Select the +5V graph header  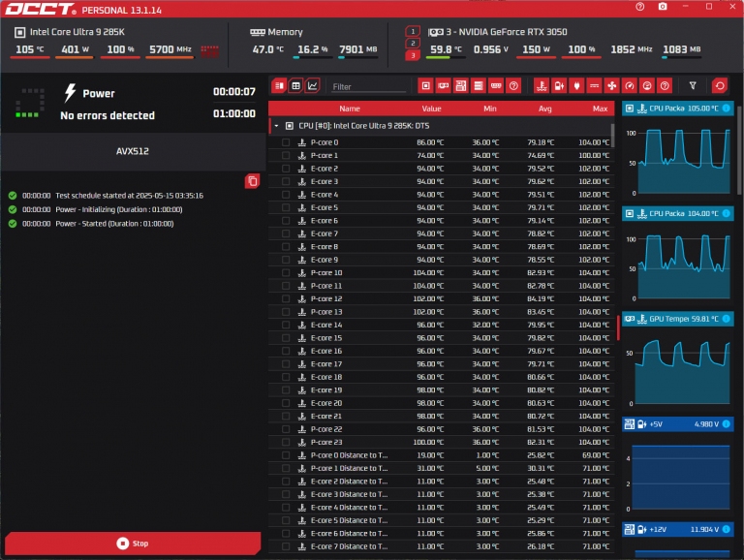point(678,424)
